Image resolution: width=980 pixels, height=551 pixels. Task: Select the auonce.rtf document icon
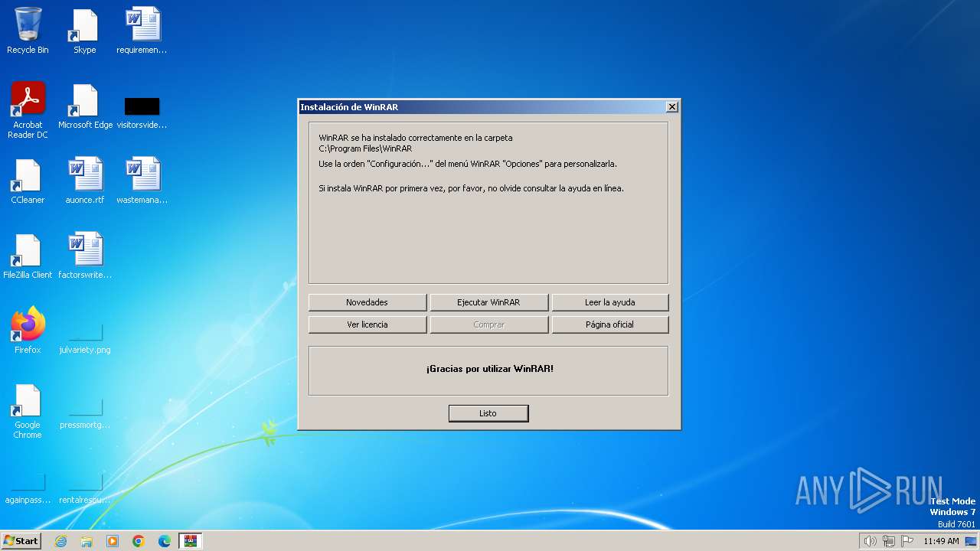(x=85, y=181)
